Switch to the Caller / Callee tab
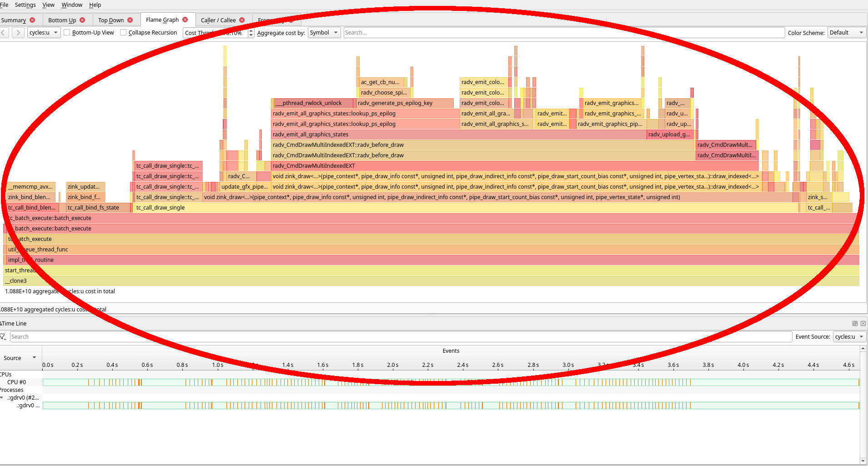 (218, 20)
